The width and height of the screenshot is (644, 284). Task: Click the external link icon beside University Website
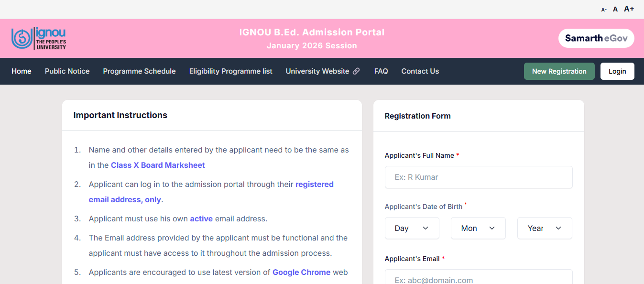click(356, 71)
